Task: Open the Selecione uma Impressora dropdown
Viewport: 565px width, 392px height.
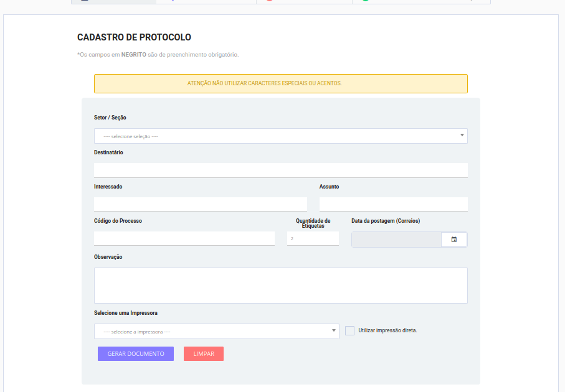Action: click(x=217, y=331)
